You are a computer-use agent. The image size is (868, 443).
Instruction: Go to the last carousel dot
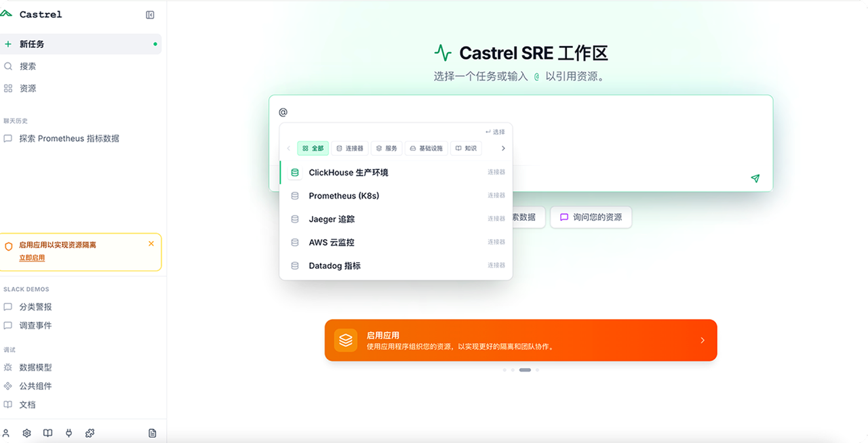click(537, 370)
